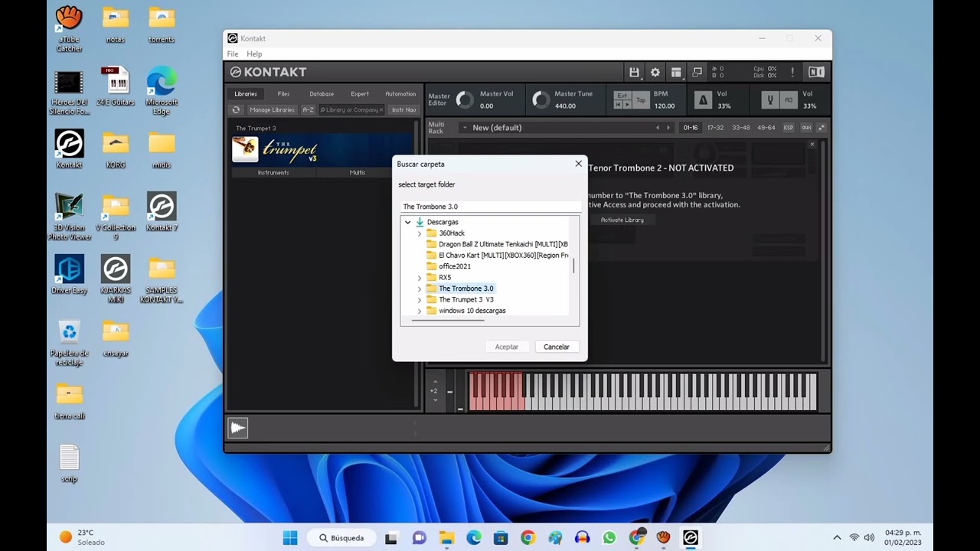Select rack page 33-48

click(741, 128)
